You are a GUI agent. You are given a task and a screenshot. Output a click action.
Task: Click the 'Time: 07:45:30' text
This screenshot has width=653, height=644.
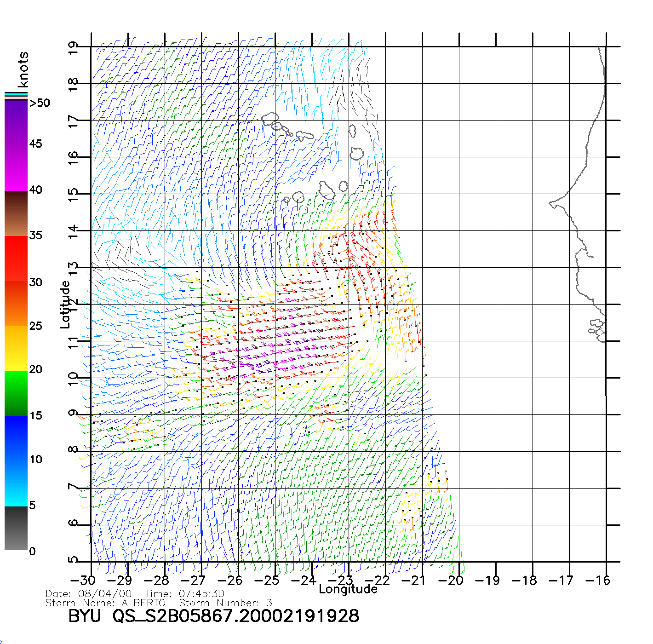pyautogui.click(x=185, y=594)
